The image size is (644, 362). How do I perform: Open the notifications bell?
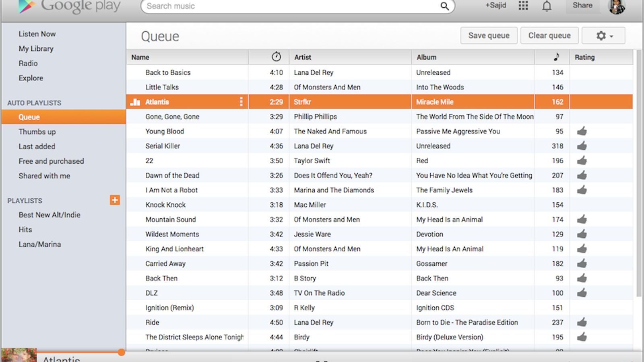547,6
